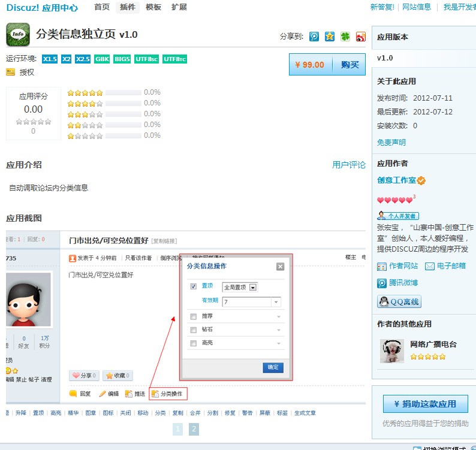
Task: Click the 收藏 star button
Action: click(118, 376)
